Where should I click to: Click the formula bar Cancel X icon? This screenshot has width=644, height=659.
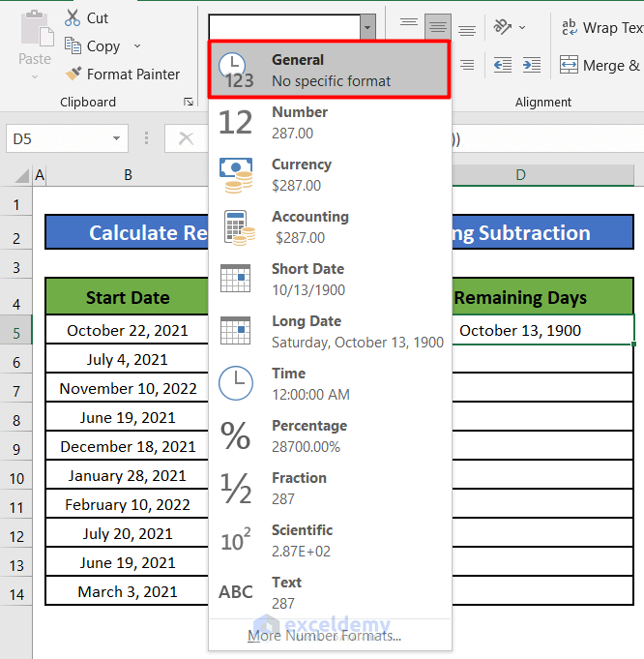point(186,138)
